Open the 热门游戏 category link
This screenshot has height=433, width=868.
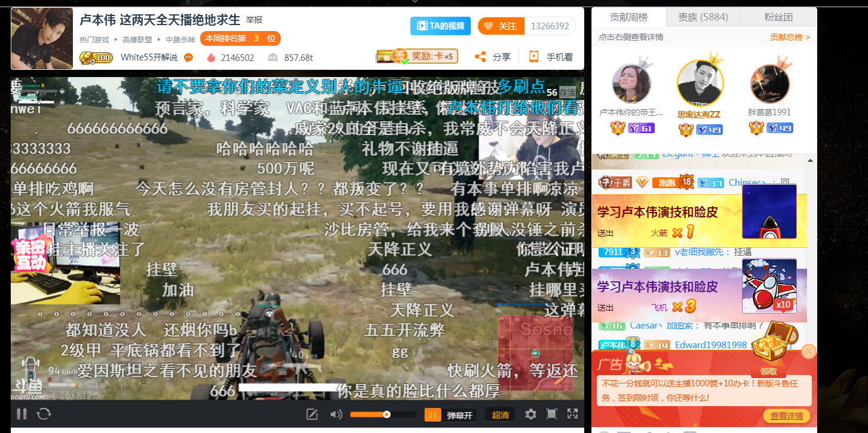pyautogui.click(x=94, y=39)
